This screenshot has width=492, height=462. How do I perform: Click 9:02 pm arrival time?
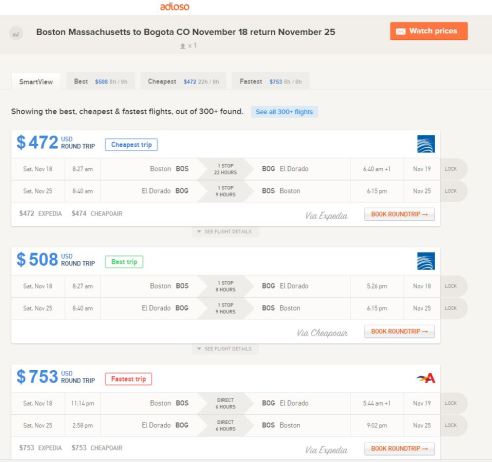pos(377,425)
